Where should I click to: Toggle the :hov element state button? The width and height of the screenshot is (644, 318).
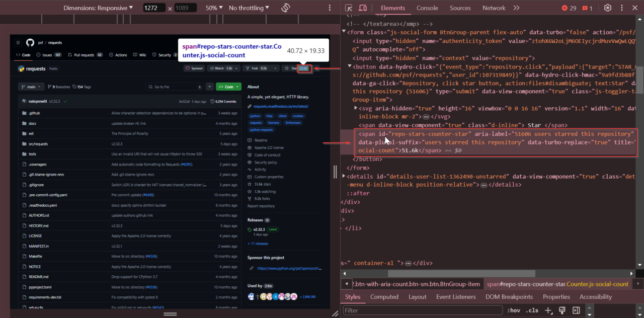coord(514,310)
